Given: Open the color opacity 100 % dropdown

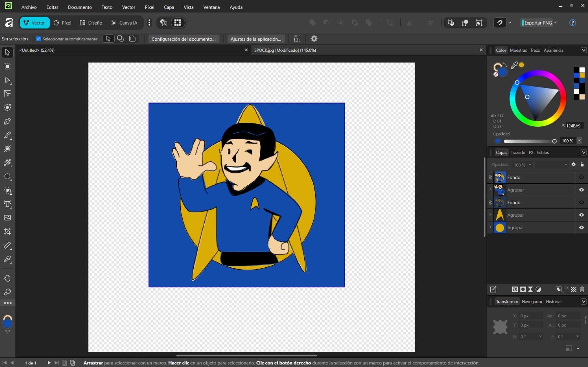Looking at the screenshot, I should 580,141.
